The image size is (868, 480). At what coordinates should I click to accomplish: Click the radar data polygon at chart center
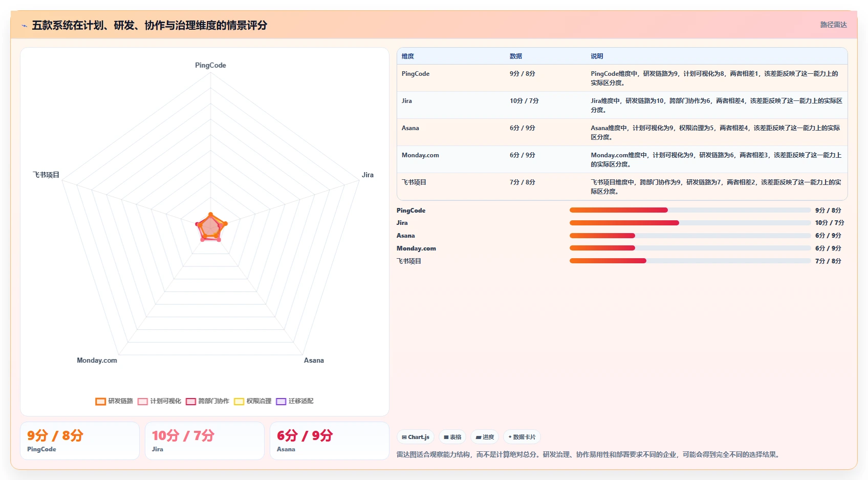tap(210, 228)
